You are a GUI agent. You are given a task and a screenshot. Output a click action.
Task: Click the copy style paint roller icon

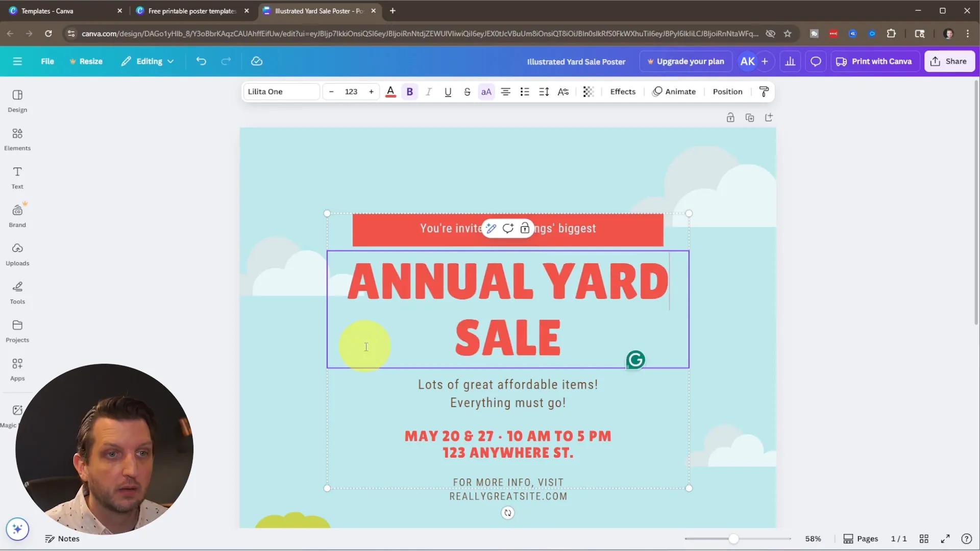[x=764, y=92]
